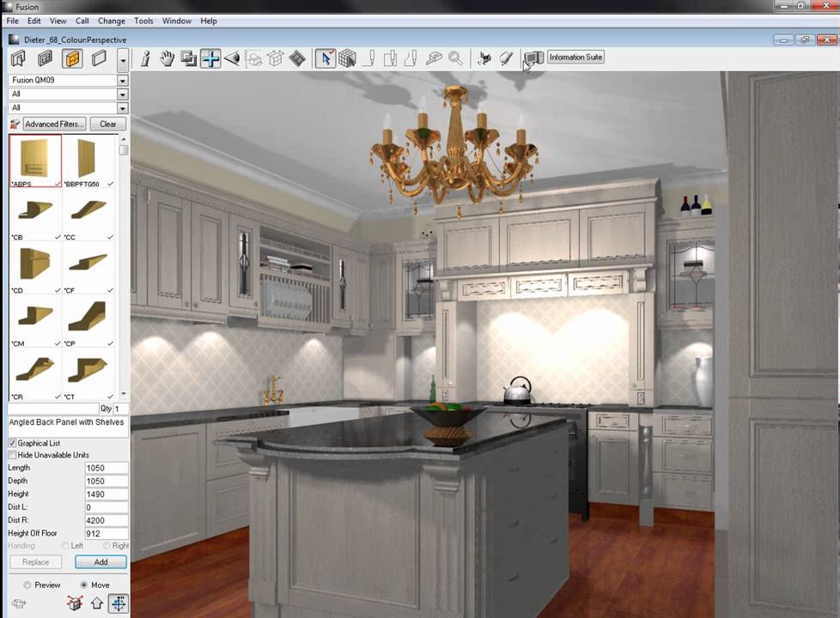The image size is (840, 618).
Task: Select the ABPS unit thumbnail
Action: point(35,161)
